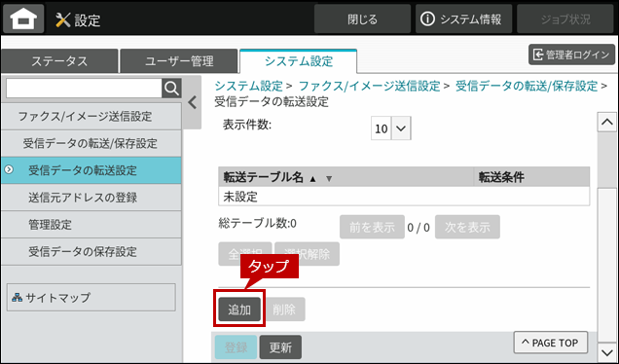Click 前を表示 previous page button
The image size is (619, 364).
point(372,227)
